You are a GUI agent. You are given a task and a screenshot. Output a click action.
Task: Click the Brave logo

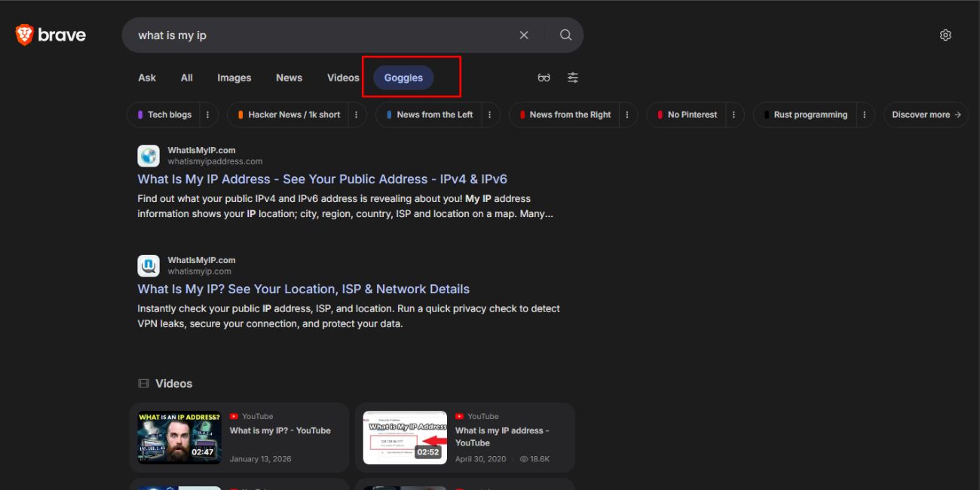point(51,35)
